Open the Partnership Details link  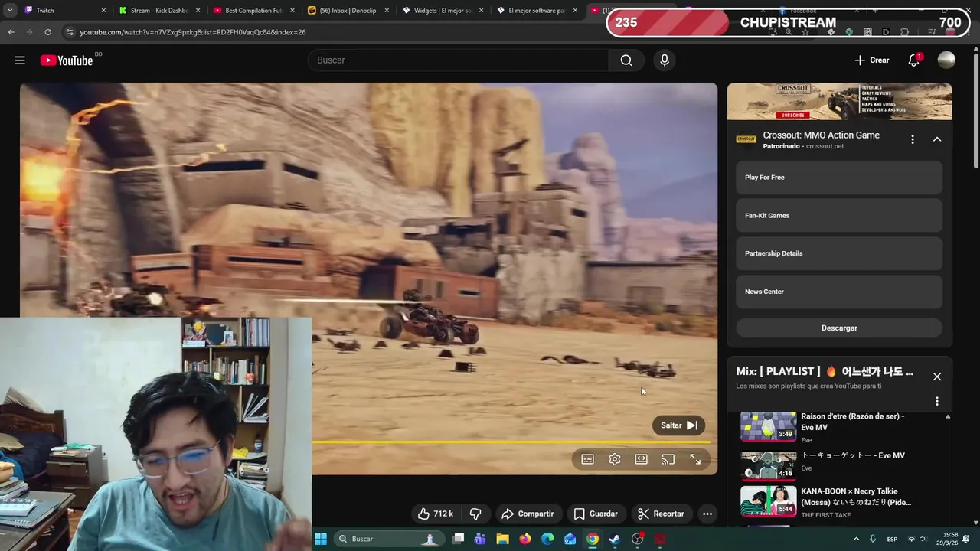(839, 253)
